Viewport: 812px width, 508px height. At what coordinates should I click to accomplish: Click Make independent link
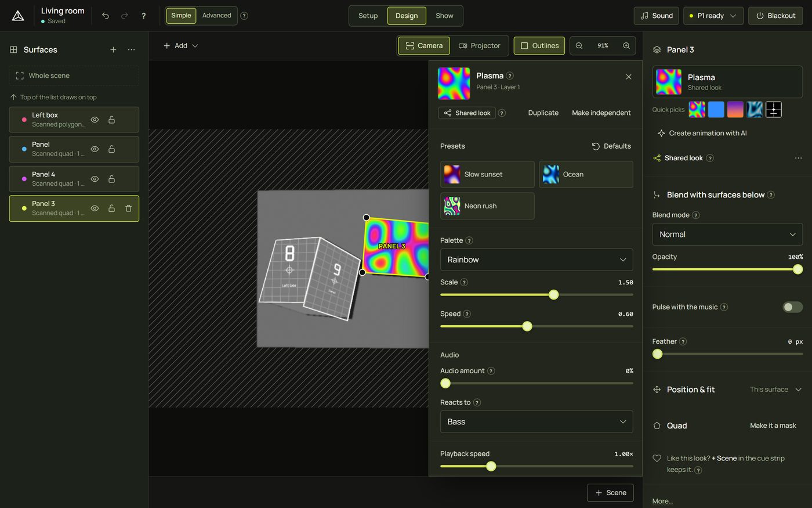pos(601,113)
